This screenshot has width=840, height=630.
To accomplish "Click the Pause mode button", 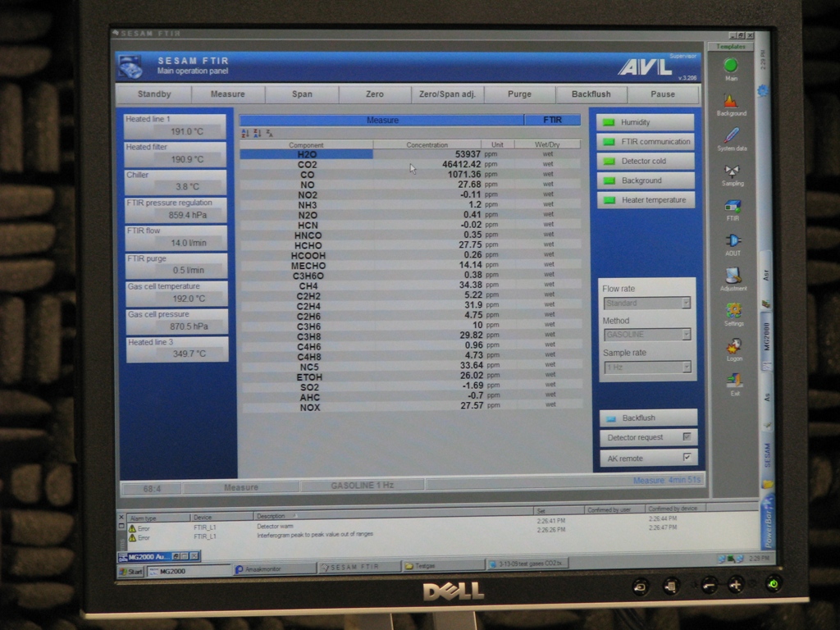I will click(x=663, y=94).
